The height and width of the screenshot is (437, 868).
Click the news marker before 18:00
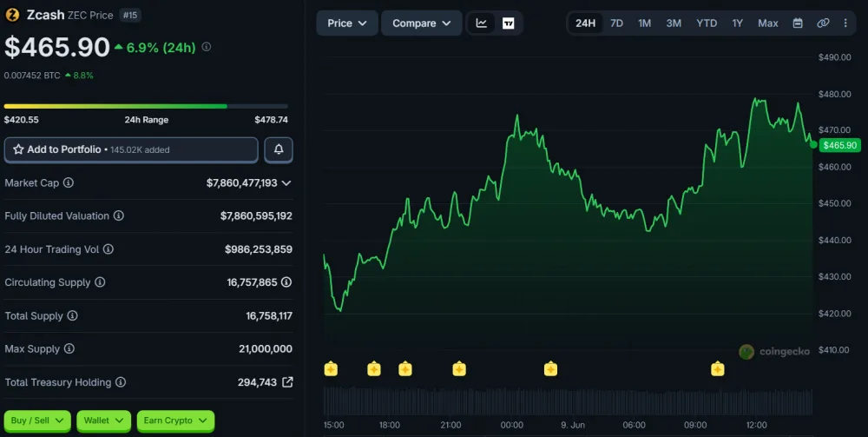(374, 368)
